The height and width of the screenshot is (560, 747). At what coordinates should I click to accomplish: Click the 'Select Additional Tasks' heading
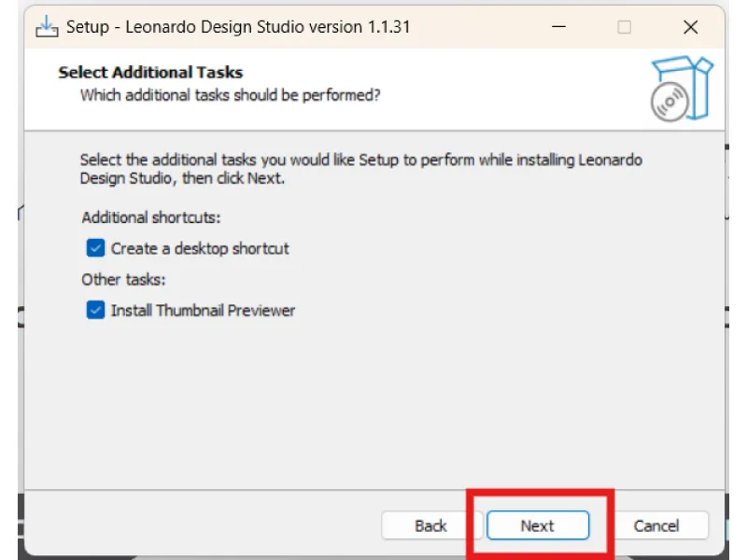(150, 73)
